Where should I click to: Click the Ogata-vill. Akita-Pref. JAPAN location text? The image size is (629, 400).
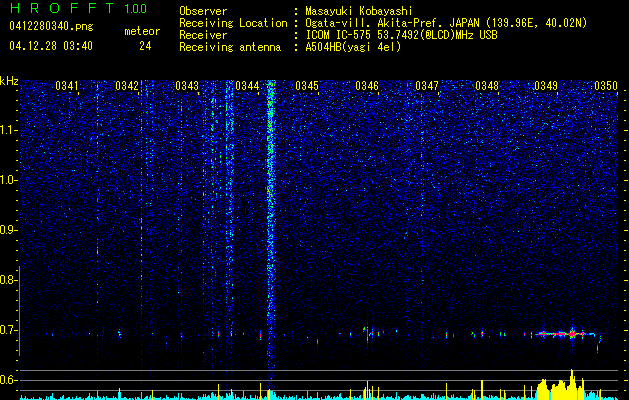point(446,23)
